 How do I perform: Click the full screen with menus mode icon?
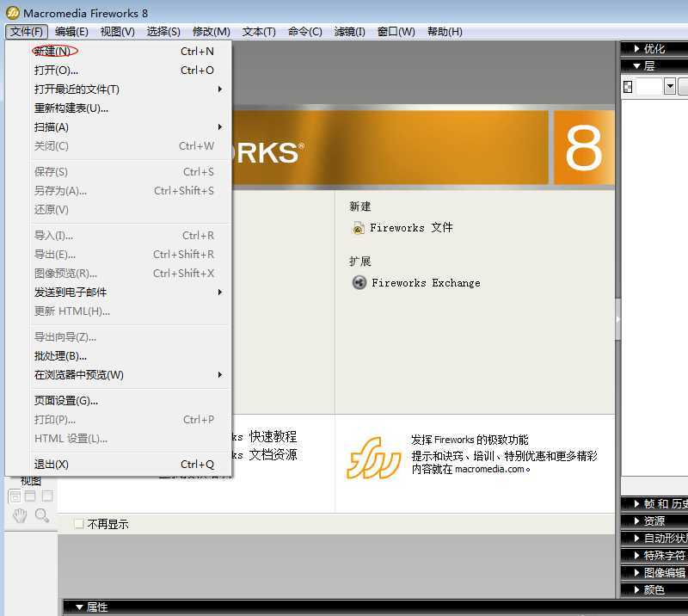28,496
